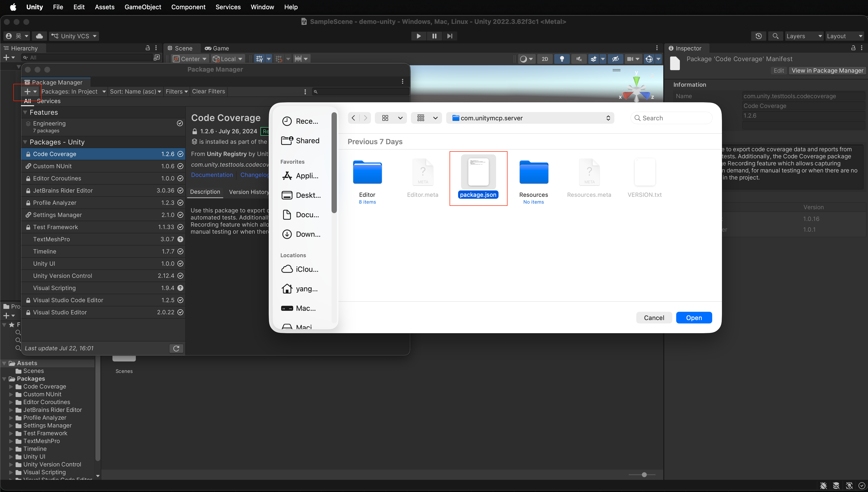Open the cloud services icon
868x492 pixels.
click(x=39, y=36)
